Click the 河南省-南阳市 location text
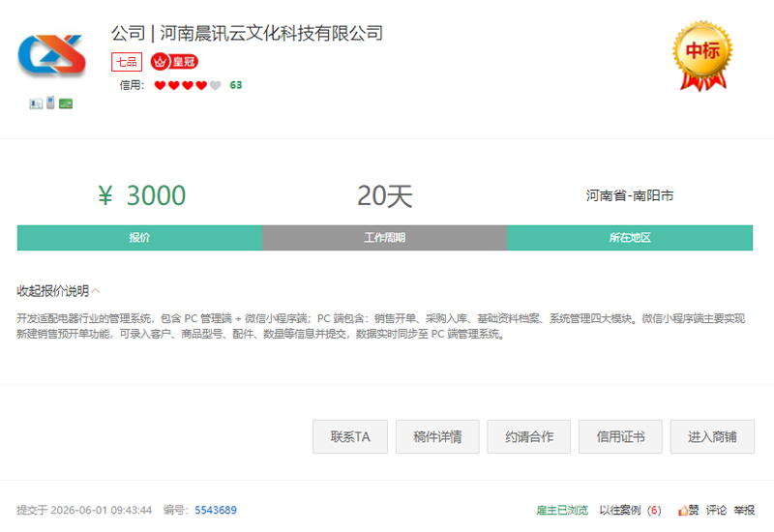The image size is (774, 532). point(630,195)
